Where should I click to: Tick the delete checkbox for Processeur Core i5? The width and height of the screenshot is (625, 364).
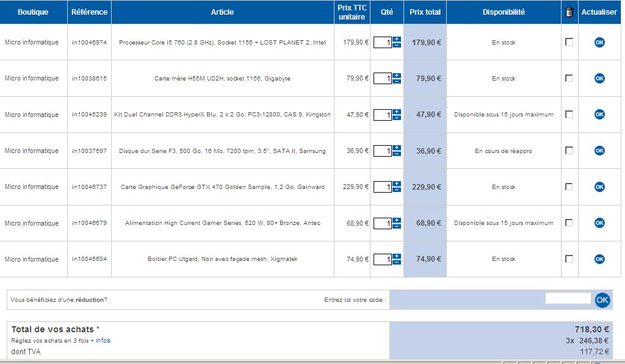(x=569, y=42)
